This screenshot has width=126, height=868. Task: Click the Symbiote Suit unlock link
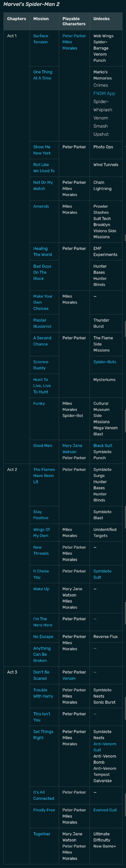pos(102,574)
